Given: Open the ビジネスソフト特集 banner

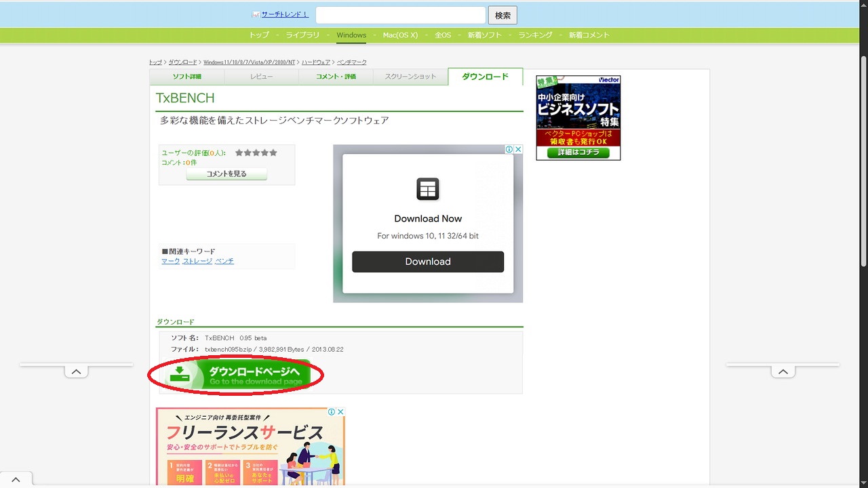Looking at the screenshot, I should click(x=578, y=118).
